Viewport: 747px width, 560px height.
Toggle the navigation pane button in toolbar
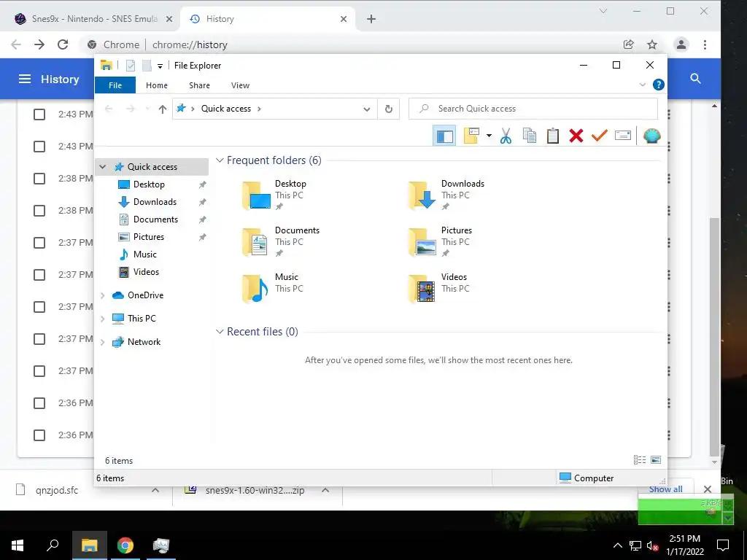444,136
